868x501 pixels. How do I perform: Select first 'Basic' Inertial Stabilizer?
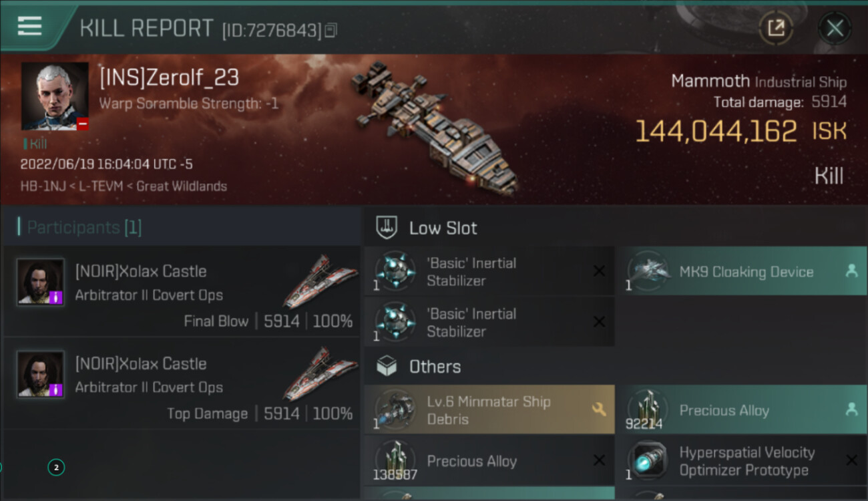point(489,271)
